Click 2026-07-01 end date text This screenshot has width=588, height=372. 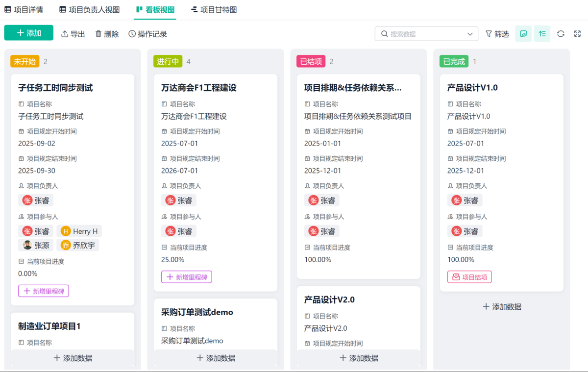(x=180, y=171)
